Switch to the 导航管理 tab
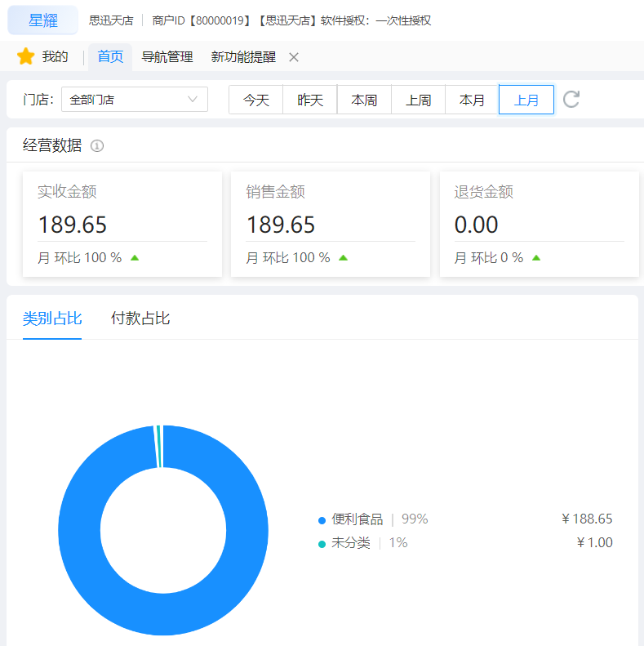The width and height of the screenshot is (644, 646). click(x=167, y=56)
